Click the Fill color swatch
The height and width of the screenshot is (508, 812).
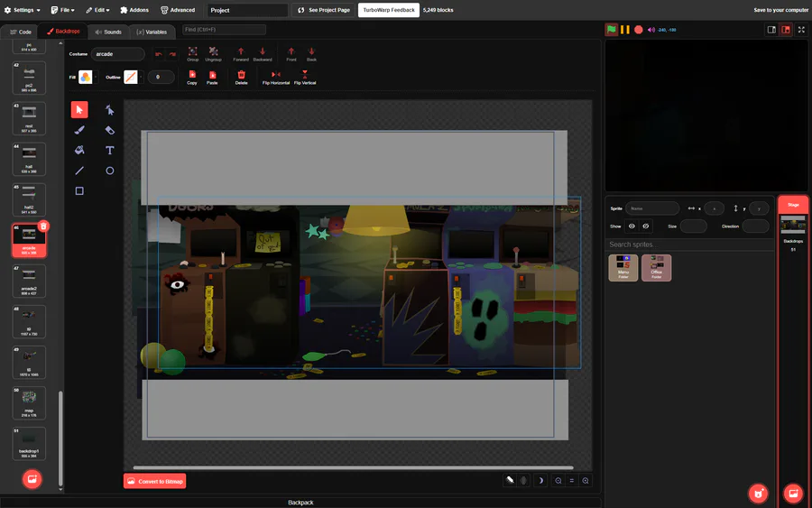(x=86, y=78)
